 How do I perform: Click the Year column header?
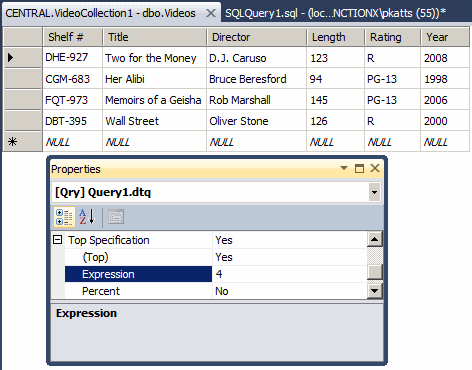tap(445, 37)
